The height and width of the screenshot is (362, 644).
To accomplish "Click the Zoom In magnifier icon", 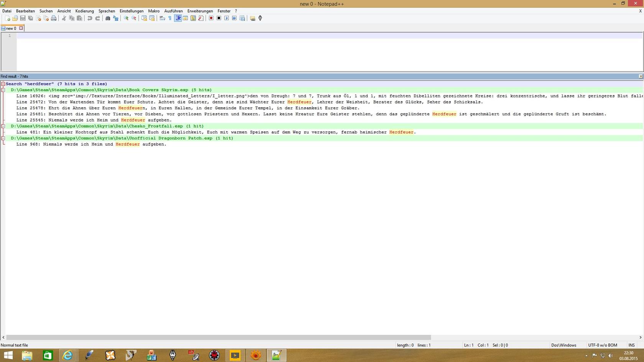I will pyautogui.click(x=126, y=18).
